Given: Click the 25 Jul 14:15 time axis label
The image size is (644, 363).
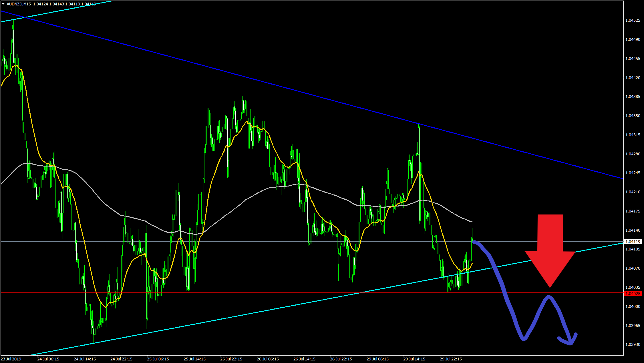Looking at the screenshot, I should pyautogui.click(x=194, y=359).
